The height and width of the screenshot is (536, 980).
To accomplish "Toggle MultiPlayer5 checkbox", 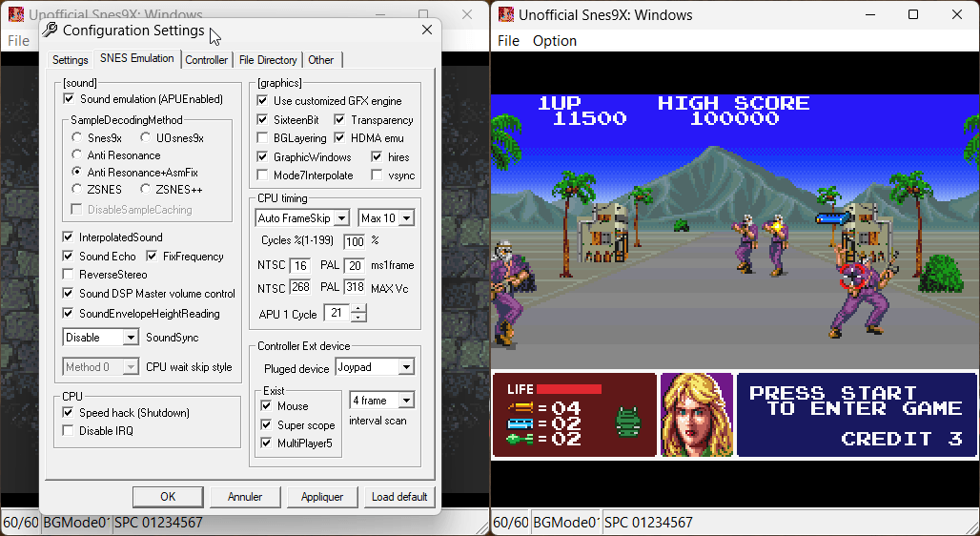I will (x=266, y=443).
